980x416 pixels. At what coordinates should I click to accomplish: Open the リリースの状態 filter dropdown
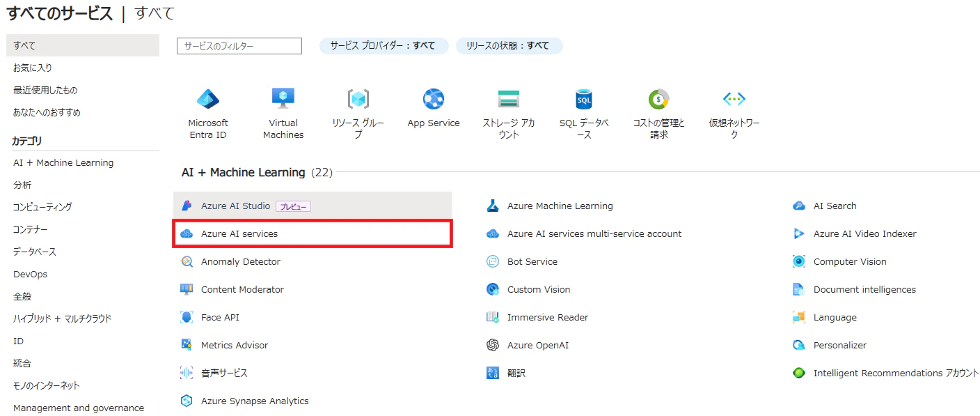(x=509, y=46)
